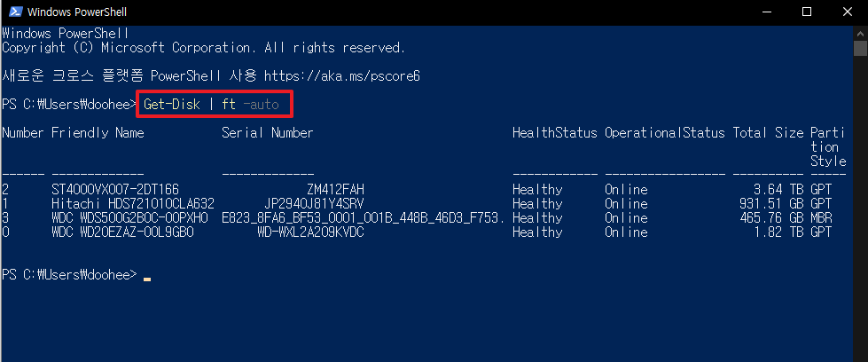Image resolution: width=868 pixels, height=362 pixels.
Task: Click the https://aka.ms/pscore6 link text
Action: tap(341, 76)
